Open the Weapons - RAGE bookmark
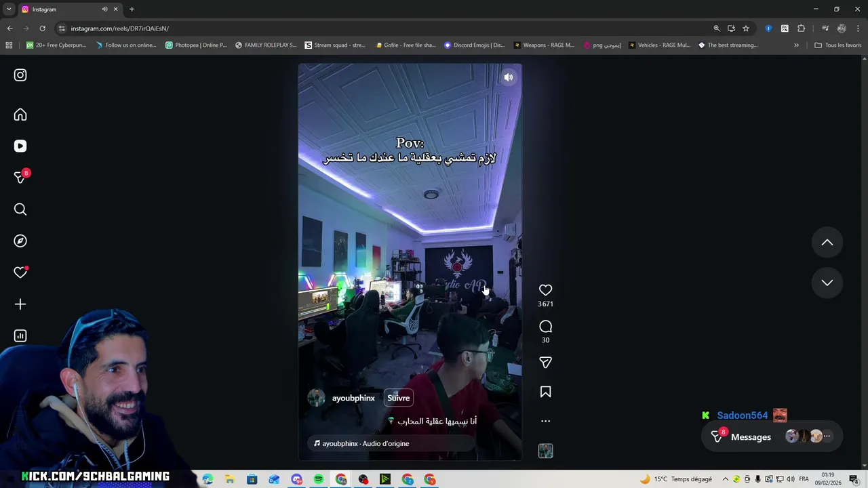 click(x=544, y=45)
